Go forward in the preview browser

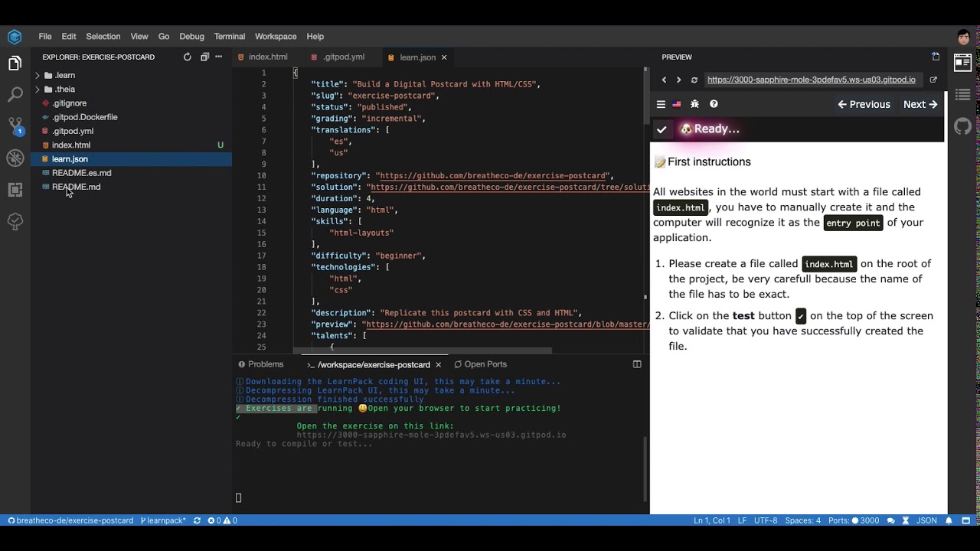[678, 80]
